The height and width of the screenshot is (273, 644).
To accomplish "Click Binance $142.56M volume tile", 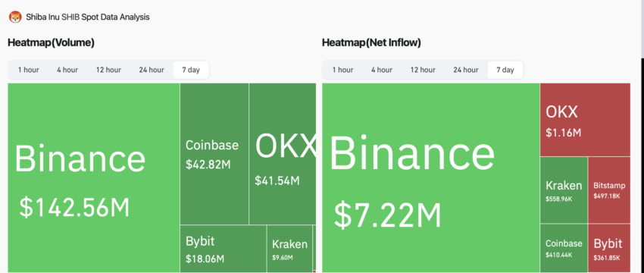I will [94, 177].
